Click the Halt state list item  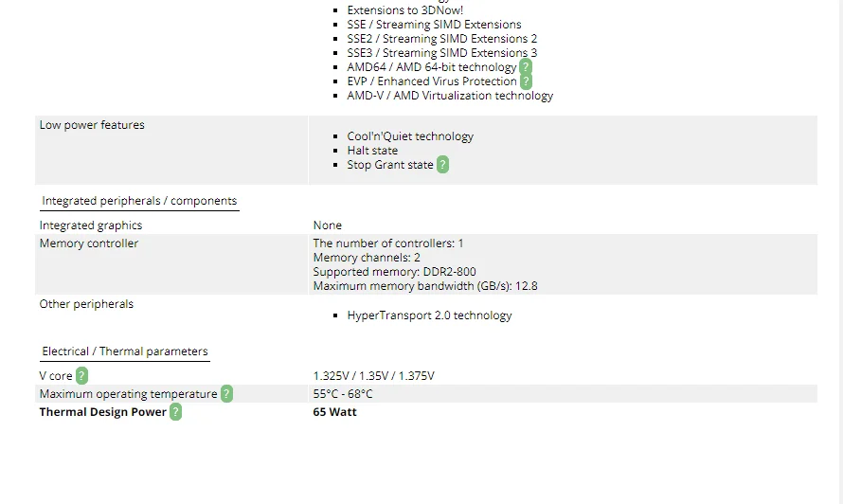372,151
